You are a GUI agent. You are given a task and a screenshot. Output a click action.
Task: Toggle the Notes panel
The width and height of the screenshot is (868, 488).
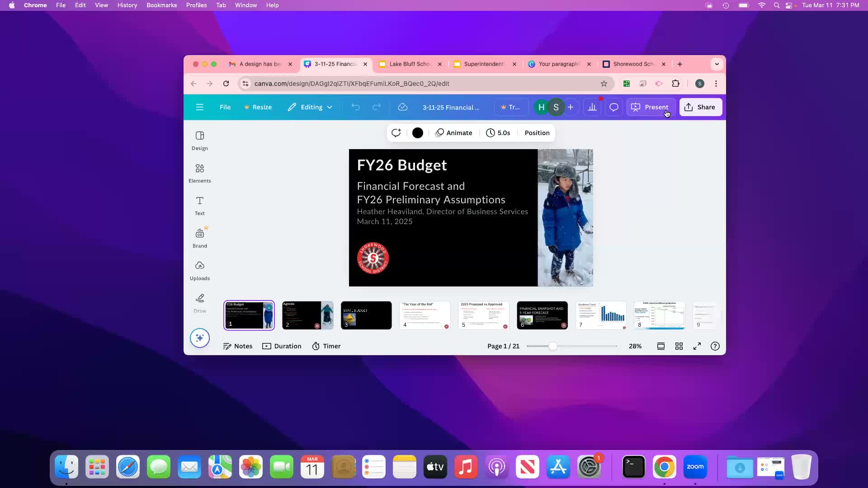tap(238, 346)
